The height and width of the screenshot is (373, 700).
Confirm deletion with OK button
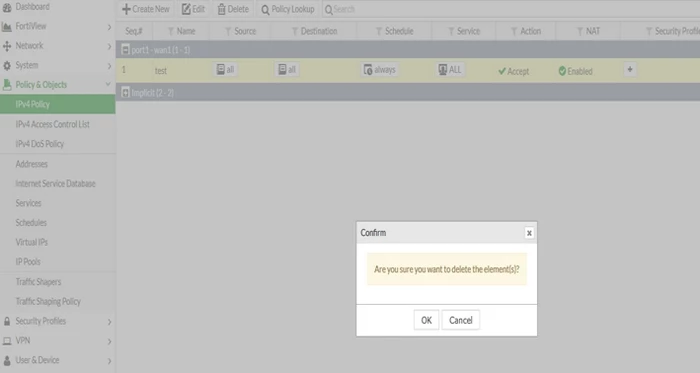click(x=426, y=320)
